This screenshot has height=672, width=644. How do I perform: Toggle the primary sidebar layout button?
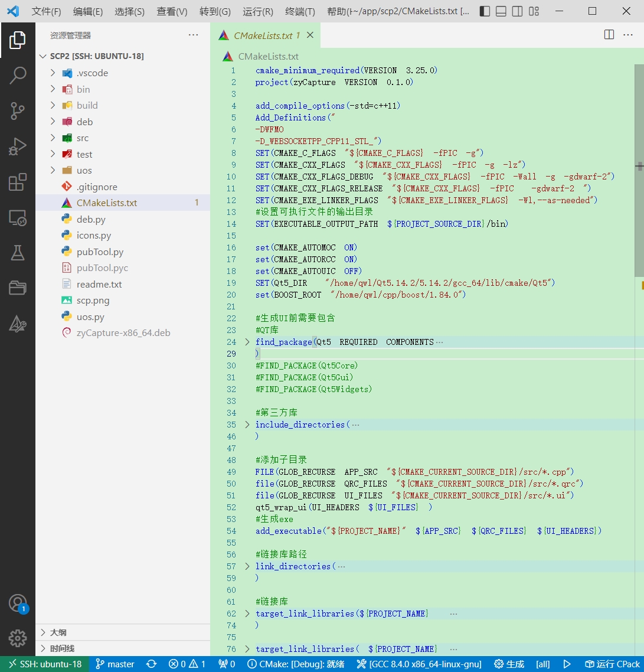(485, 11)
